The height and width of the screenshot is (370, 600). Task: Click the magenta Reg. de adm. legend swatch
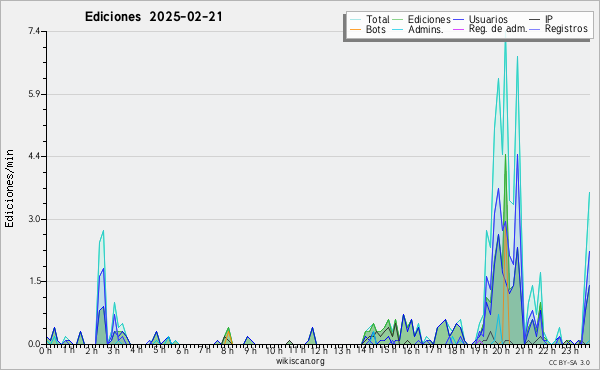[458, 29]
